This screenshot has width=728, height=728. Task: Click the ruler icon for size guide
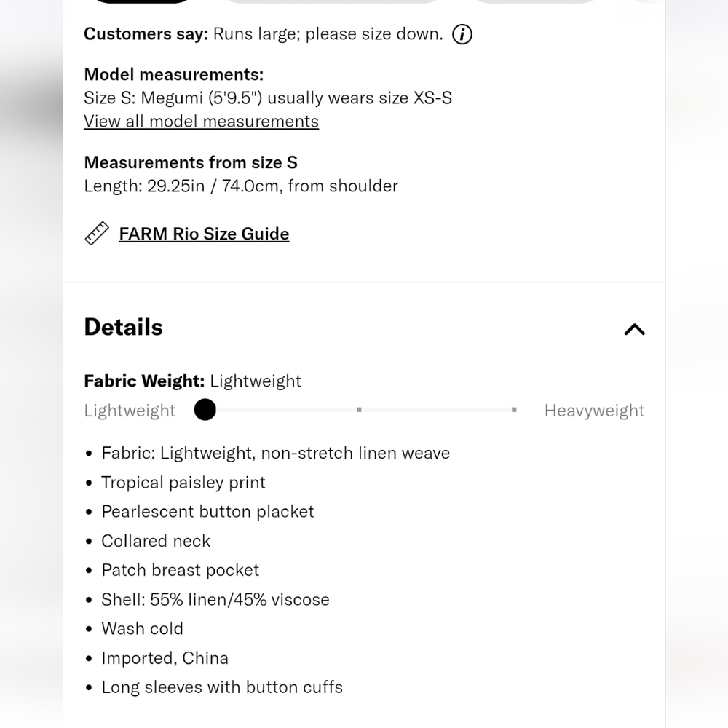pyautogui.click(x=97, y=234)
